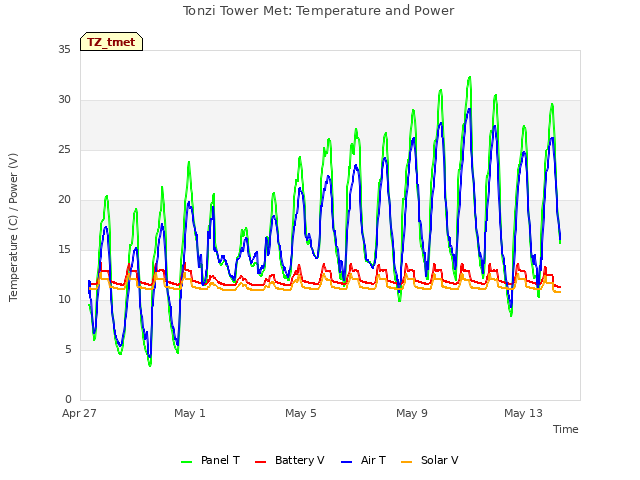Click the TZ_tmet label box
640x480 pixels.
[x=111, y=42]
